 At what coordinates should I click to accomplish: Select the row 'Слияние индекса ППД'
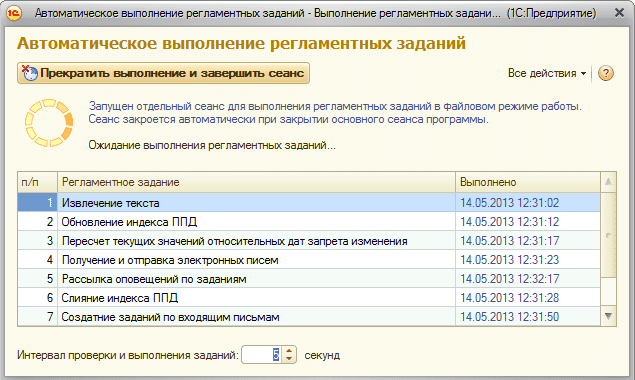(309, 298)
